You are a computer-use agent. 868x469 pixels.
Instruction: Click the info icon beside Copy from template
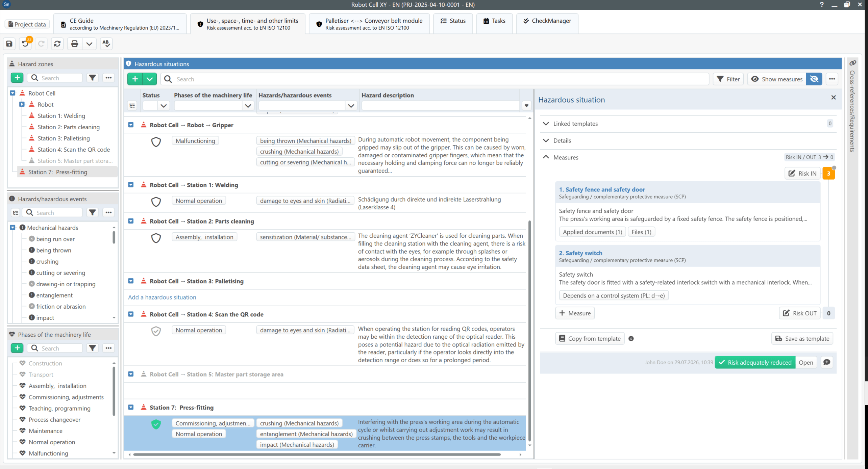631,339
